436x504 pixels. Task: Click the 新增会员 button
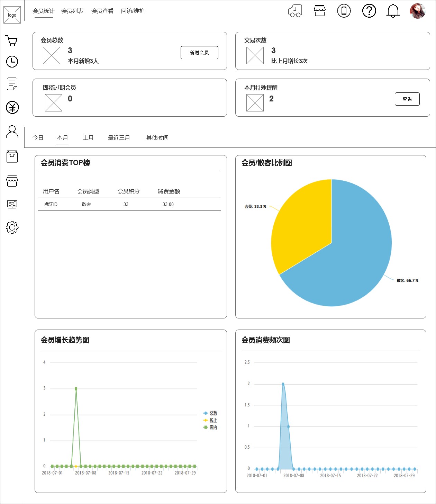click(x=199, y=53)
